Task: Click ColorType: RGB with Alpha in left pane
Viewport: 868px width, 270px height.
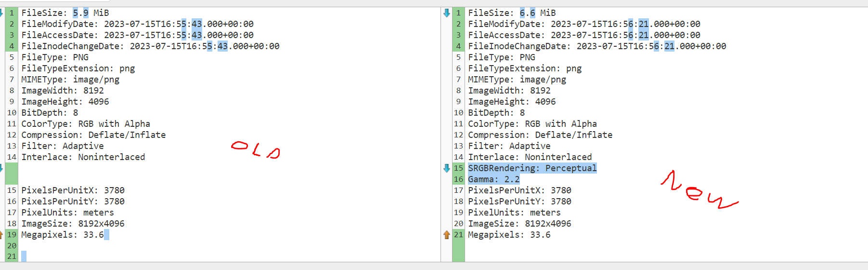Action: [x=86, y=124]
